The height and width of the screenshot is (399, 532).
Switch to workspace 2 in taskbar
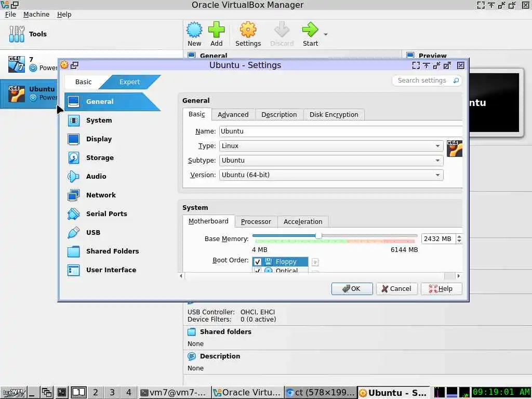96,393
